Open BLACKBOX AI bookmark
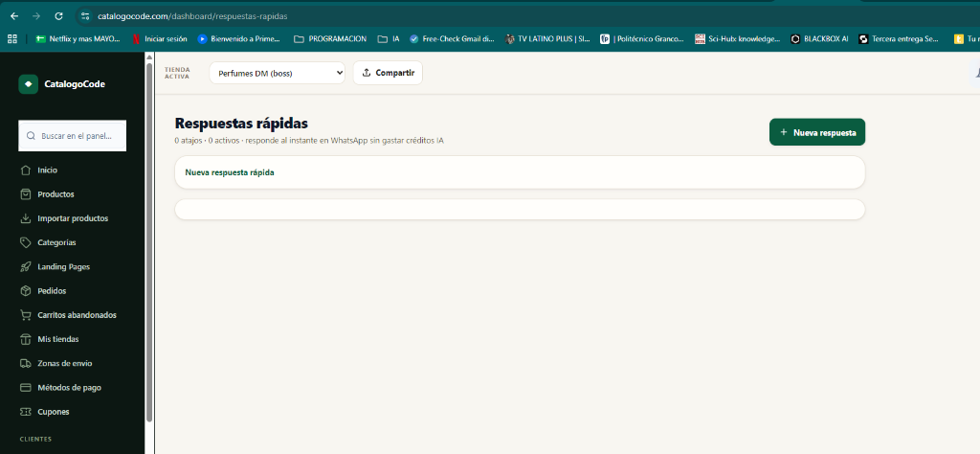 [x=819, y=38]
